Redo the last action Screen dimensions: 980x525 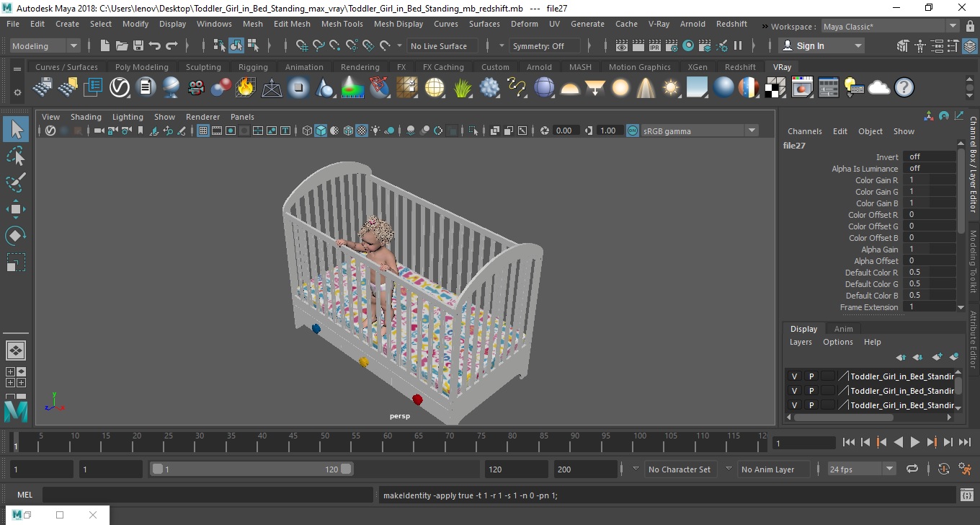[171, 45]
